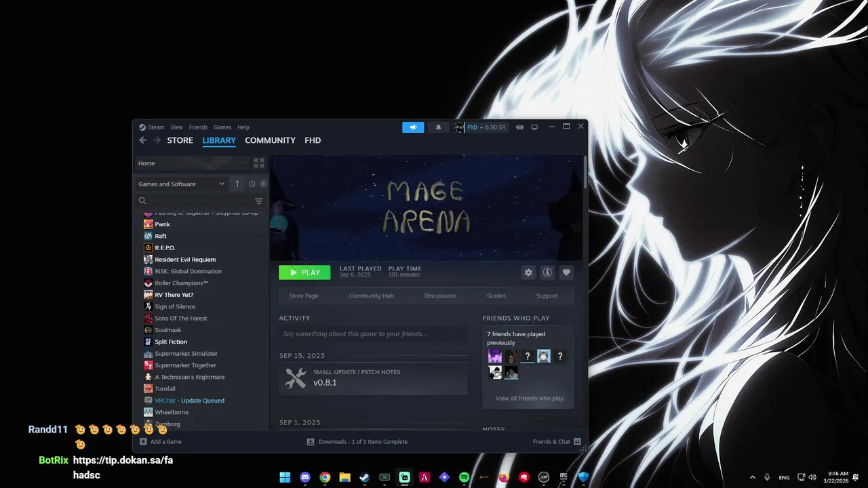Open Windows Start button
Viewport: 868px width, 488px height.
pos(285,477)
